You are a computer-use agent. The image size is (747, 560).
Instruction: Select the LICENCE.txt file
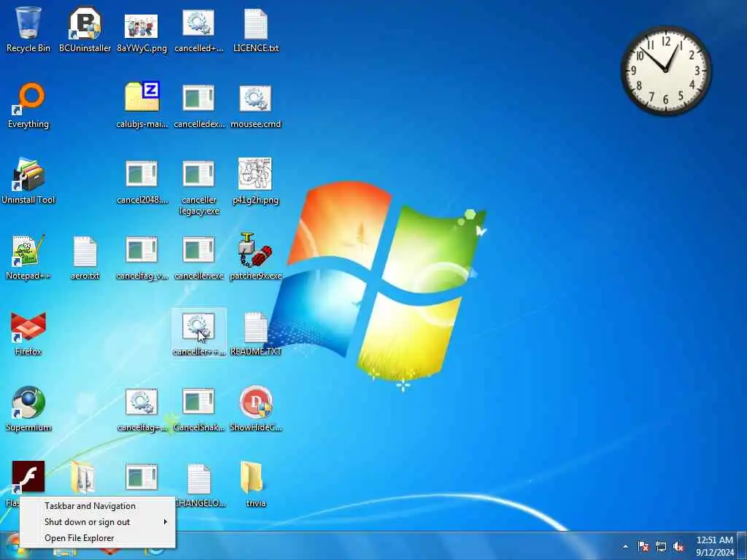click(x=256, y=29)
